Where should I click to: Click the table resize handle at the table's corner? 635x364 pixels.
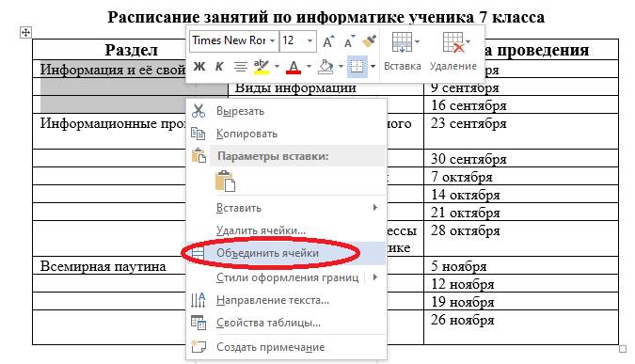[x=623, y=349]
